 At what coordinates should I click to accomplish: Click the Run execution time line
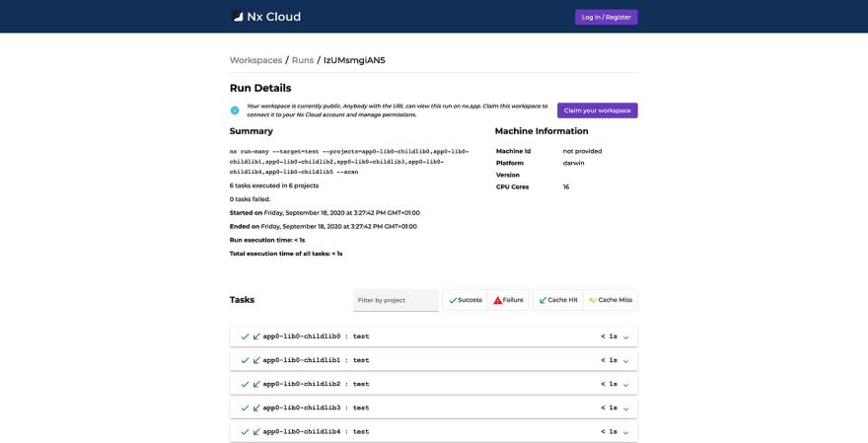(x=267, y=241)
